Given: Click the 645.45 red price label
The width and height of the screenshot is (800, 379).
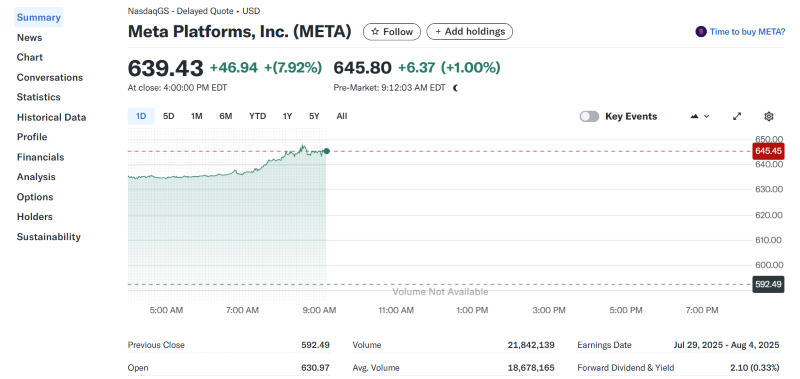Looking at the screenshot, I should tap(768, 151).
